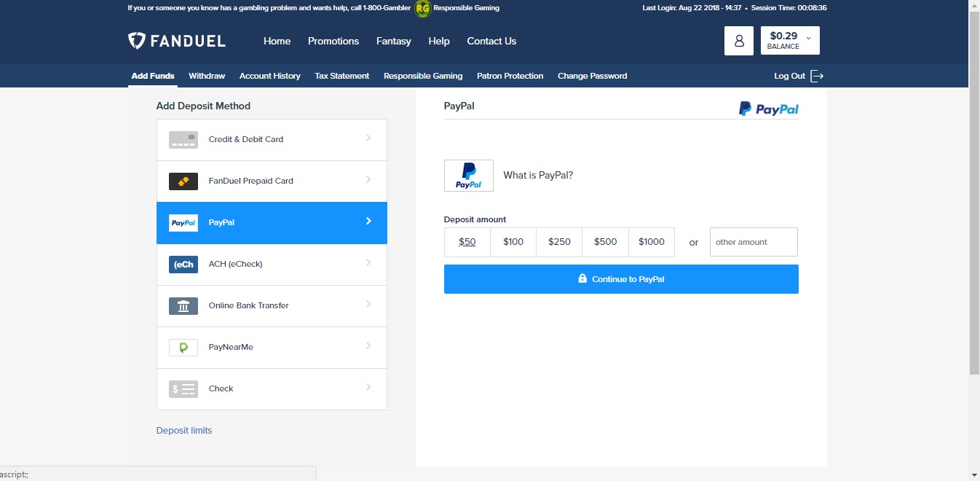This screenshot has width=980, height=481.
Task: Click the page vertical scrollbar thumb
Action: click(974, 192)
